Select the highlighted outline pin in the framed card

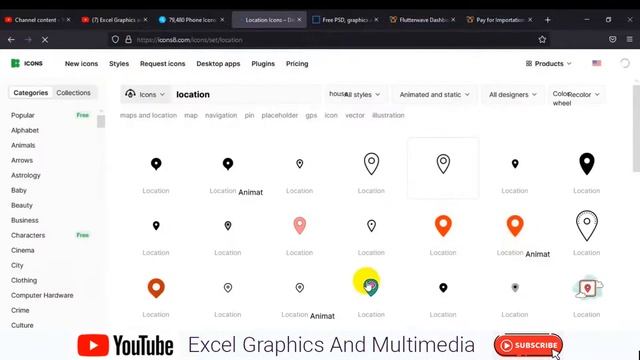click(x=443, y=164)
